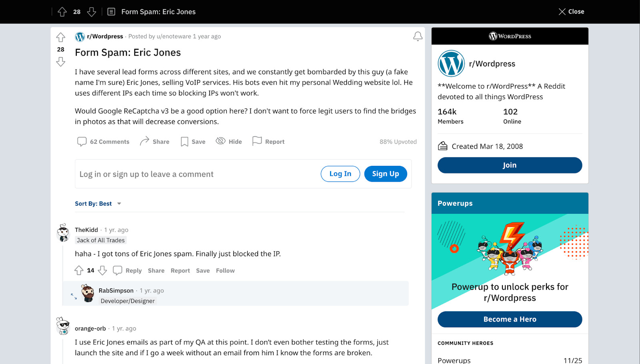
Task: Expand RabSimpson's collapsed comment
Action: pyautogui.click(x=74, y=296)
